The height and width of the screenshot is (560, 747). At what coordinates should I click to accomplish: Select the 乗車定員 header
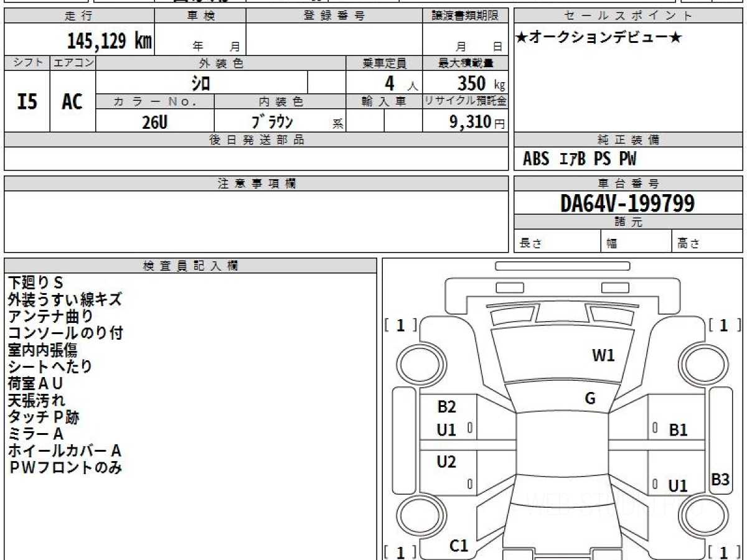click(x=384, y=63)
